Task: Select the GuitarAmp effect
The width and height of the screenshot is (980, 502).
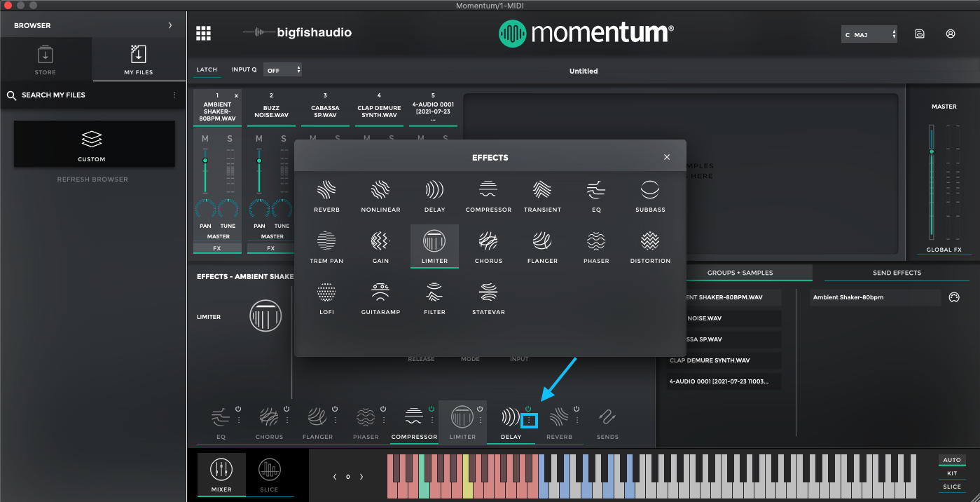Action: (380, 297)
